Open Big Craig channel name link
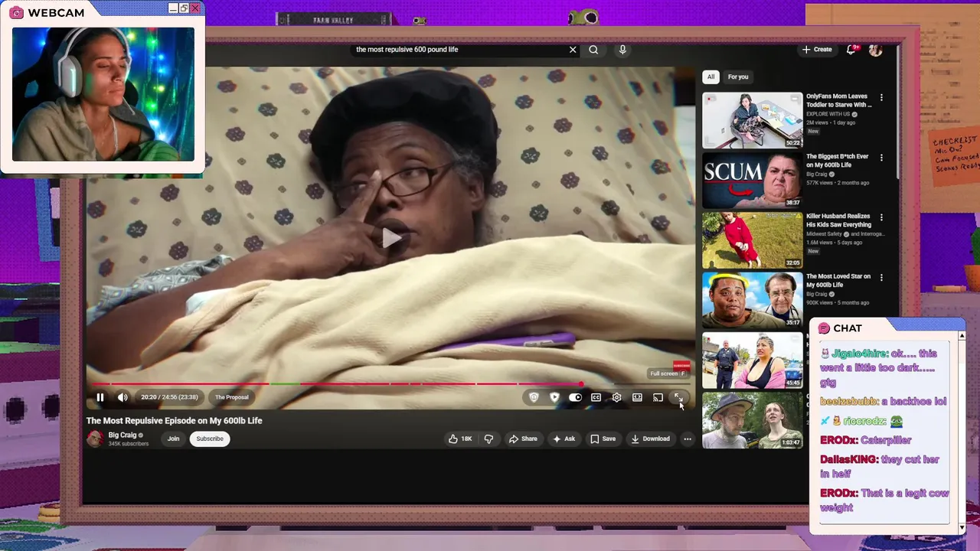Image resolution: width=980 pixels, height=551 pixels. click(122, 435)
